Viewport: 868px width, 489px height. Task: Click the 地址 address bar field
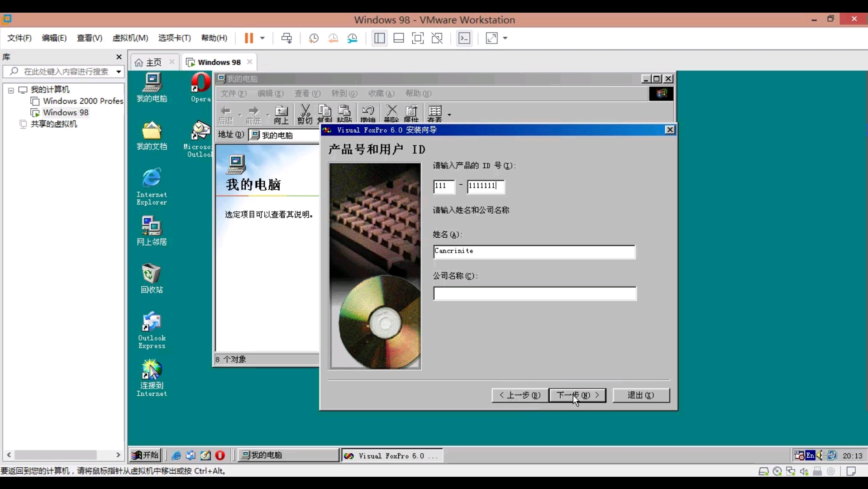click(284, 135)
